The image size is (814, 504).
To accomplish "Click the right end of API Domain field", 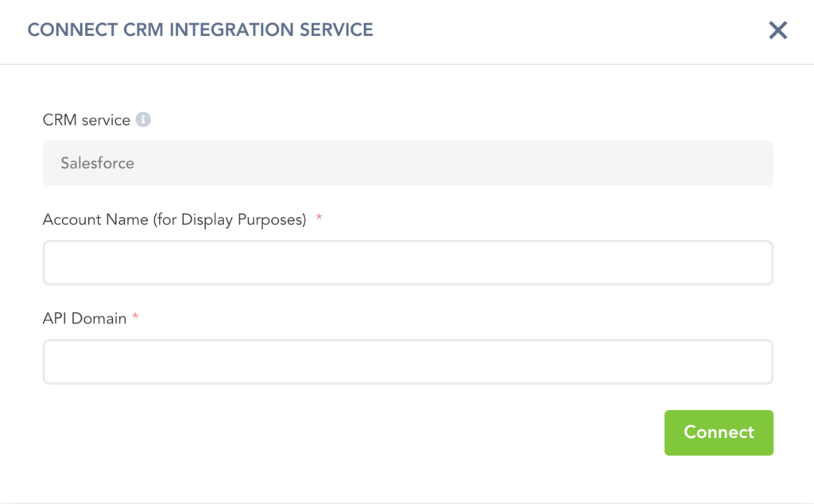I will 747,362.
